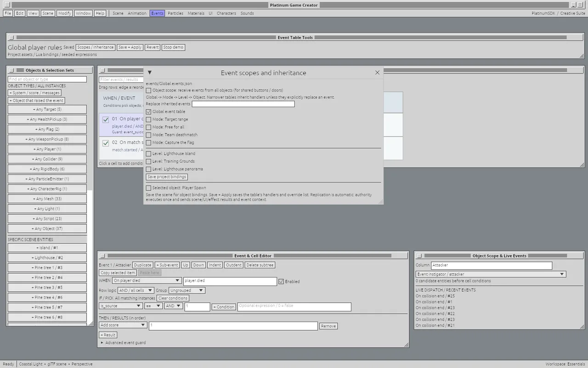Expand Advanced event guard section

[123, 343]
